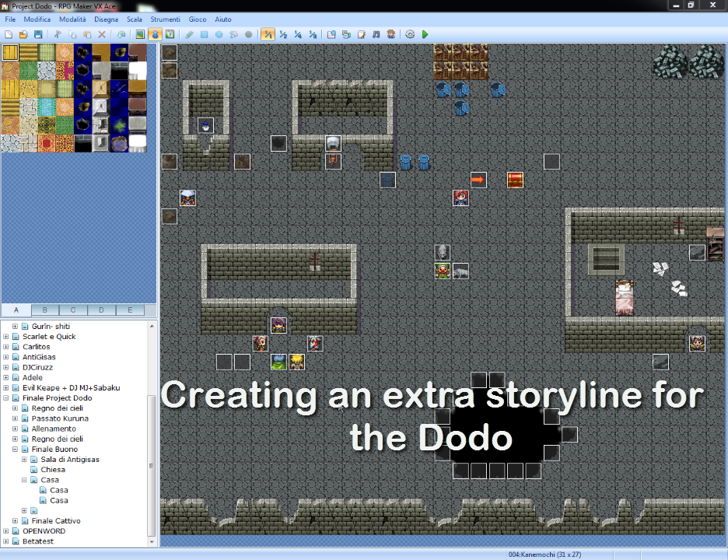Select Evil Keape + DJ MJ+Sabaku map
This screenshot has width=728, height=560.
click(71, 388)
